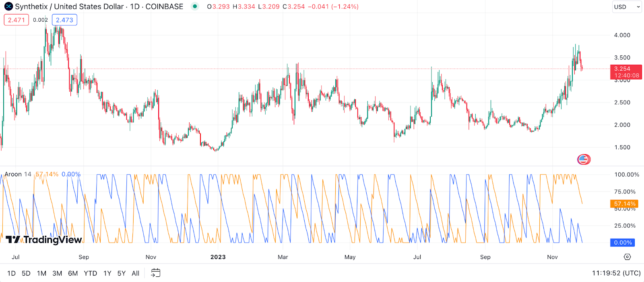Click the blue buy price 2.473
The width and height of the screenshot is (644, 282).
coord(64,20)
